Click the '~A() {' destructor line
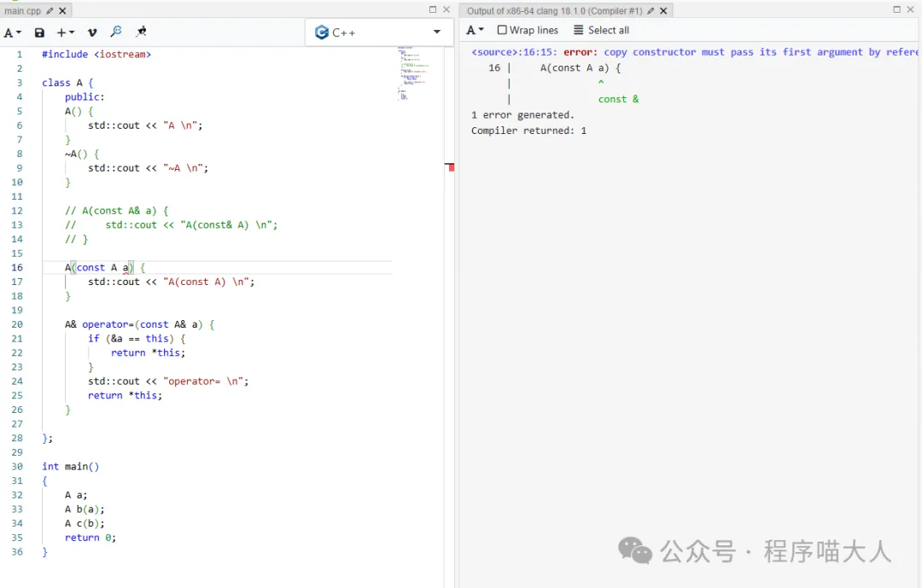 pyautogui.click(x=82, y=154)
